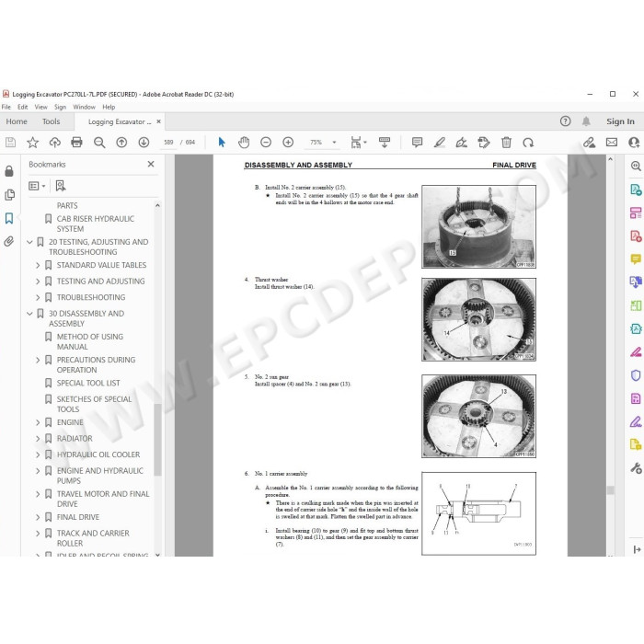Viewport: 644px width, 644px height.
Task: Open Special Tool List bookmark
Action: pyautogui.click(x=88, y=383)
